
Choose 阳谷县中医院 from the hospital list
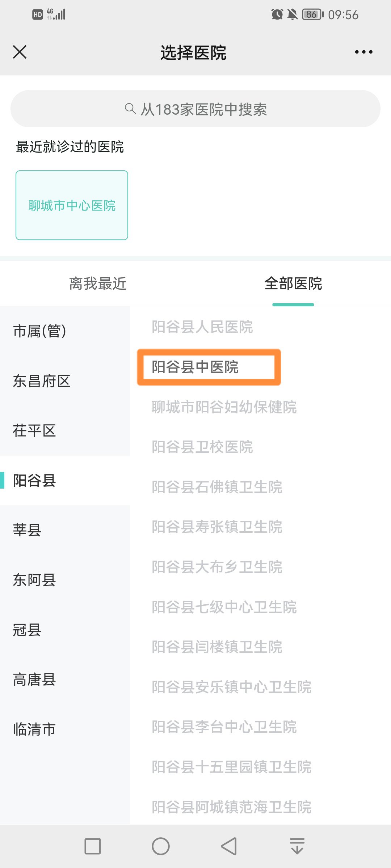click(x=195, y=367)
